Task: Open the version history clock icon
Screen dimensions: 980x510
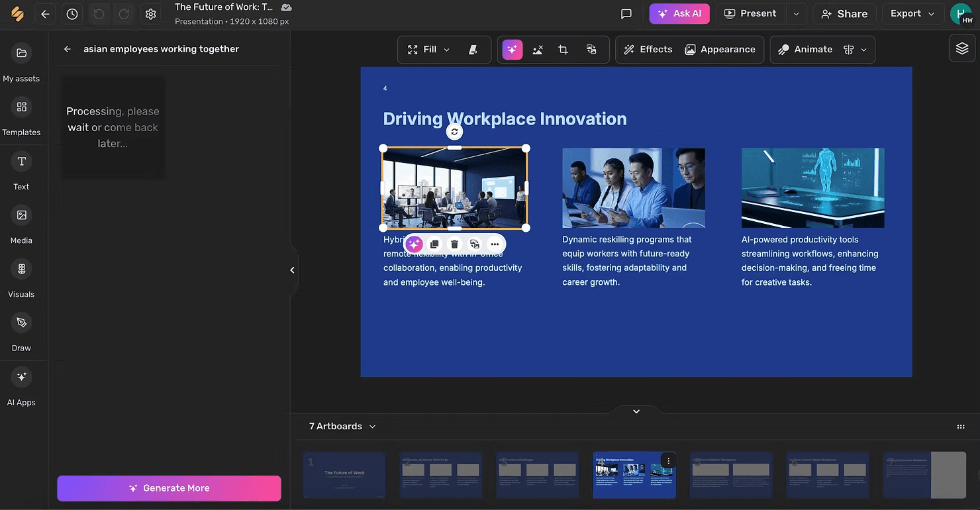Action: [72, 14]
